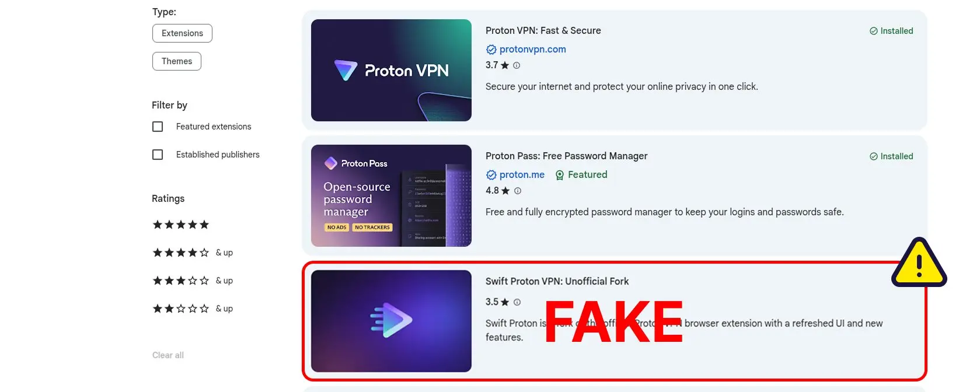Click the verified badge next to protonvpn.com
This screenshot has width=980, height=392.
tap(491, 50)
